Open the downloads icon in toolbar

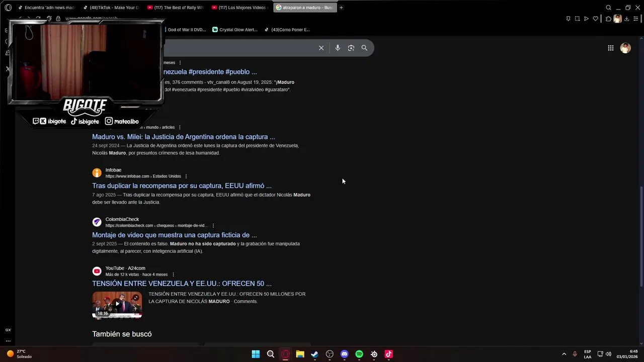[626, 19]
